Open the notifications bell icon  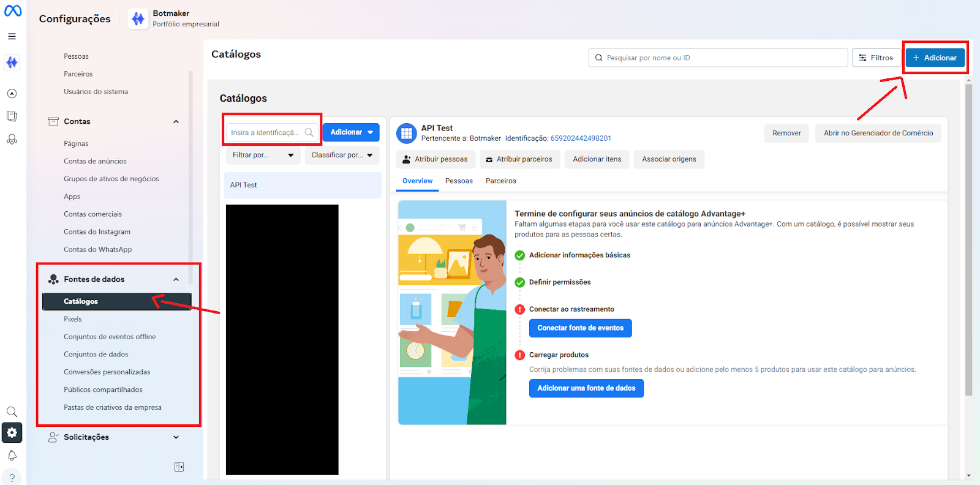click(12, 456)
